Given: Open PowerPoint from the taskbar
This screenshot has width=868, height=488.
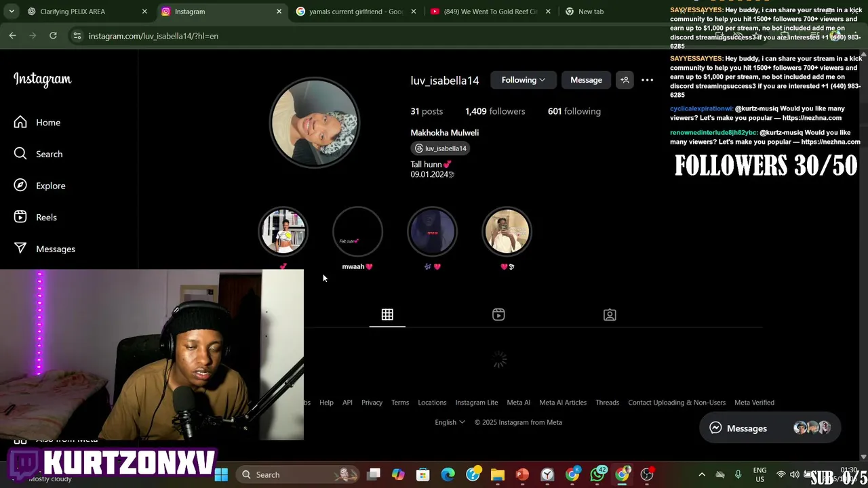Looking at the screenshot, I should coord(522,475).
